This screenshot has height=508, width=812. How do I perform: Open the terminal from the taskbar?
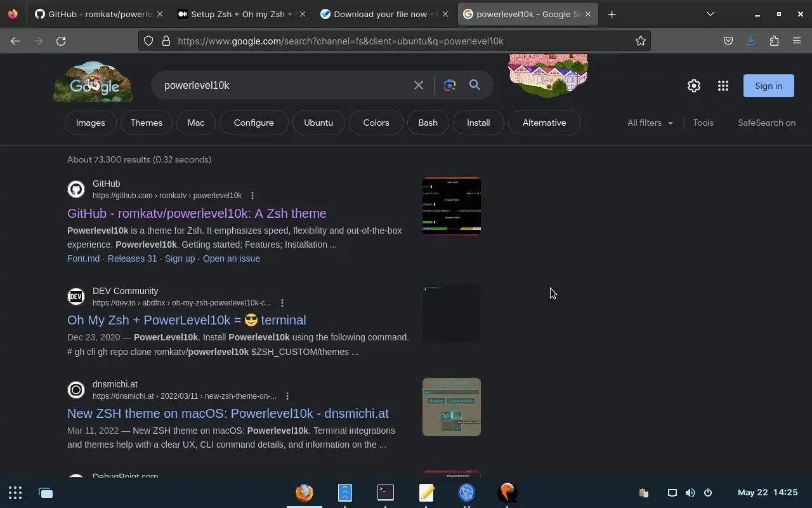coord(386,493)
